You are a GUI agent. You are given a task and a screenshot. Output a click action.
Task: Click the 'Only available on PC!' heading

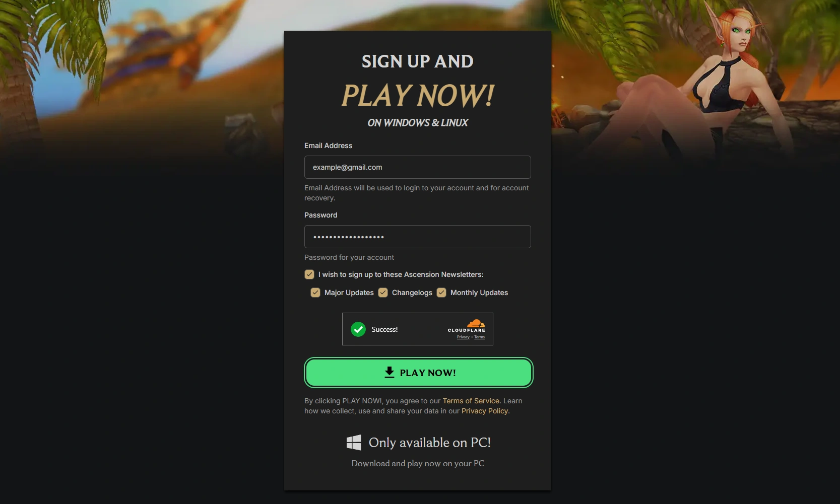[430, 443]
